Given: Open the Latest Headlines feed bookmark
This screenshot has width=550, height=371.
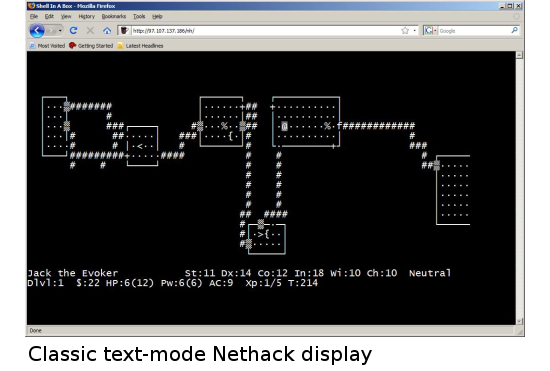Looking at the screenshot, I should 140,46.
